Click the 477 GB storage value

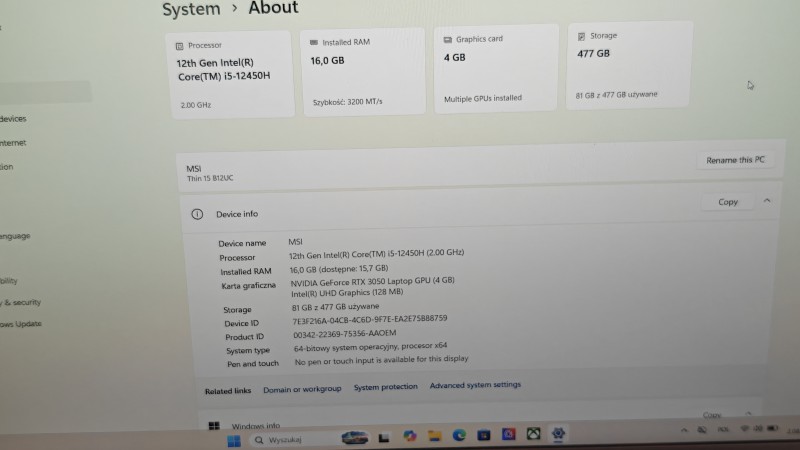pyautogui.click(x=593, y=54)
